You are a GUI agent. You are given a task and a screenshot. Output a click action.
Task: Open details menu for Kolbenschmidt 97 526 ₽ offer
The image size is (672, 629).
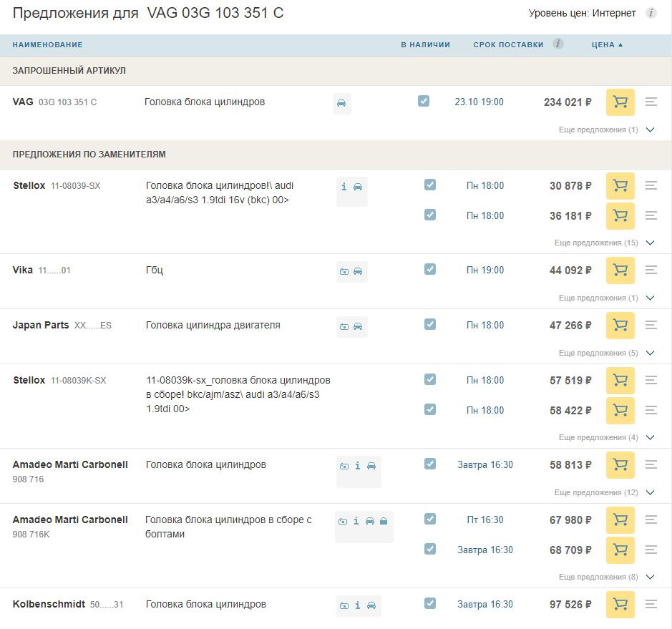(651, 604)
